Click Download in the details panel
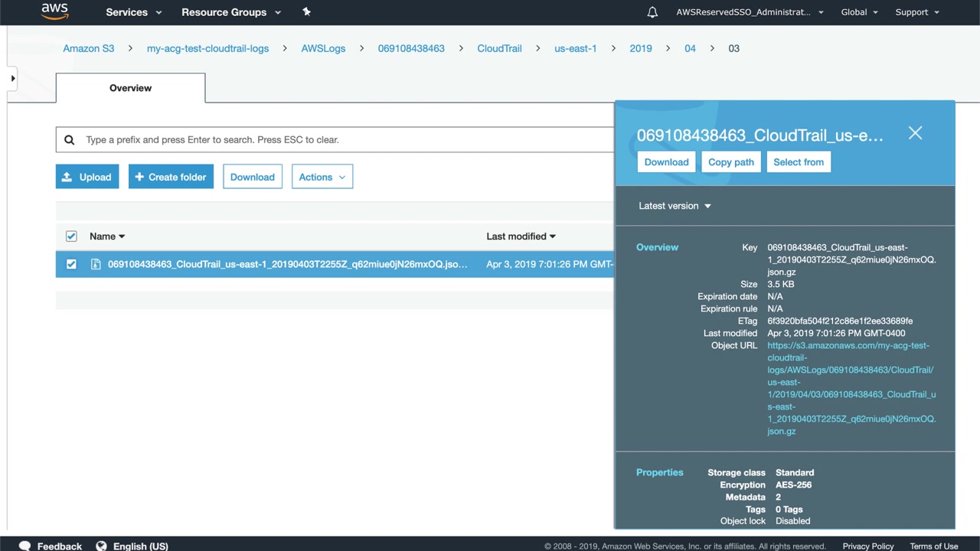The height and width of the screenshot is (551, 980). point(666,162)
